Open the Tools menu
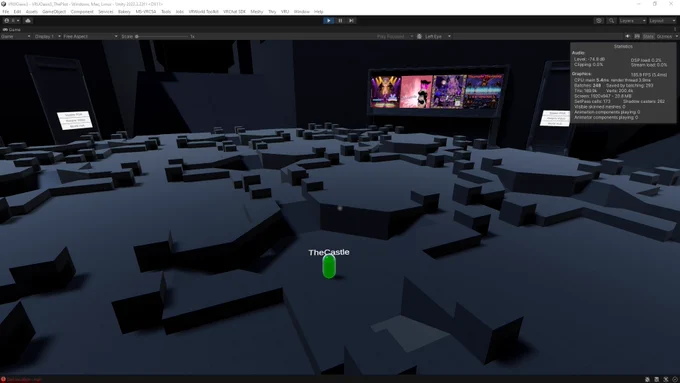 click(x=166, y=12)
